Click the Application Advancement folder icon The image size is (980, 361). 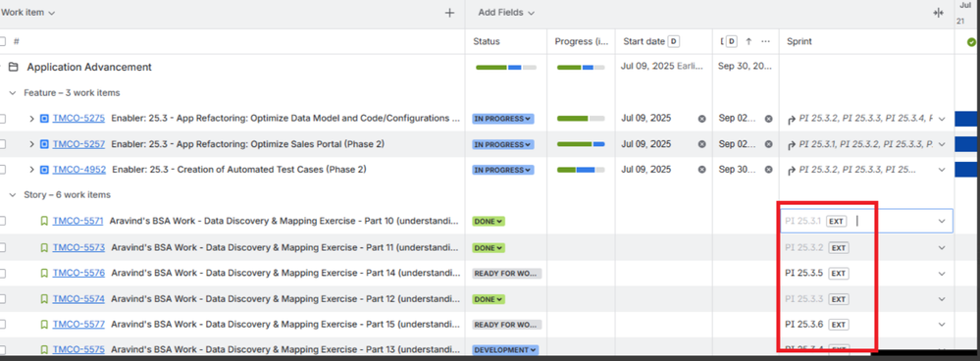coord(13,67)
